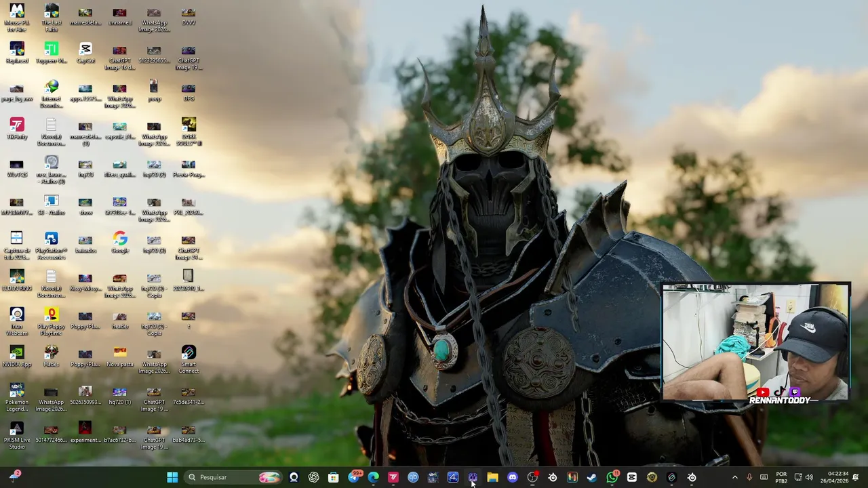The image size is (868, 488).
Task: Open CapCut from the taskbar
Action: [632, 477]
